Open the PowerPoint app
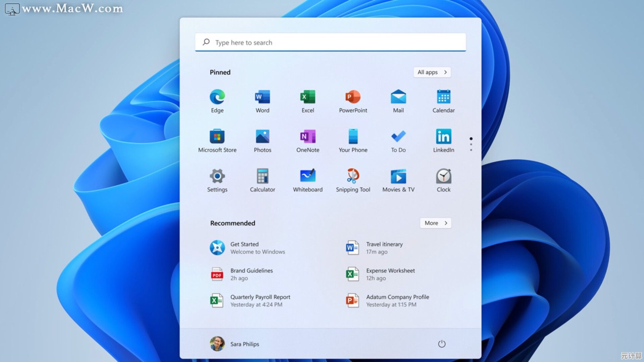 353,99
